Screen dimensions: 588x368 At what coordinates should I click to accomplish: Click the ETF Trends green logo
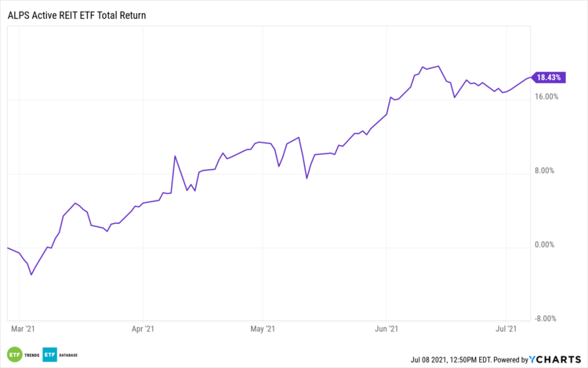(13, 353)
